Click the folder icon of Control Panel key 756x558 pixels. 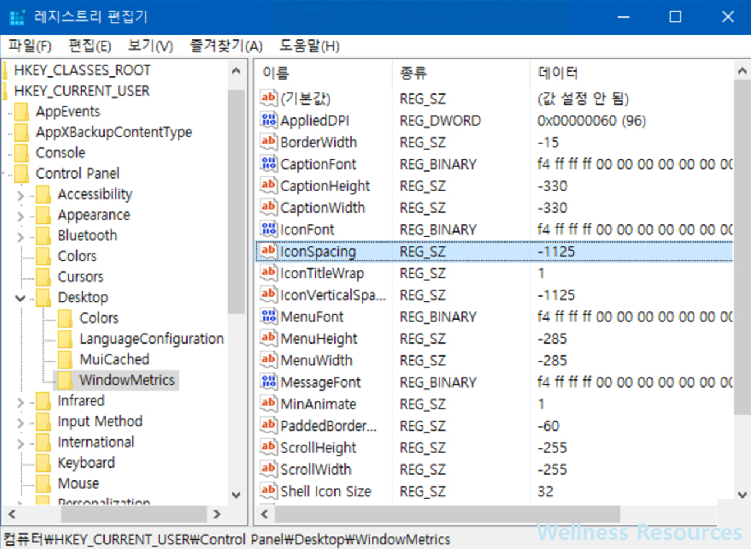coord(21,173)
